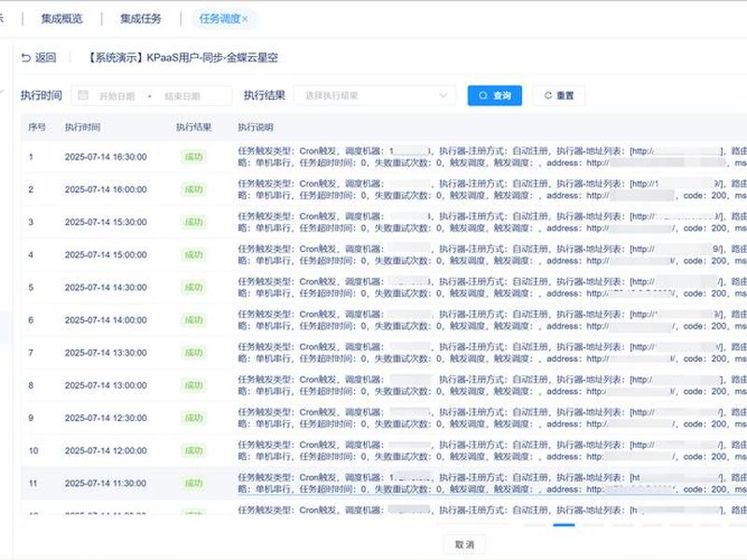Image resolution: width=747 pixels, height=560 pixels.
Task: Click the 成功 status tag in row 5
Action: tap(193, 287)
